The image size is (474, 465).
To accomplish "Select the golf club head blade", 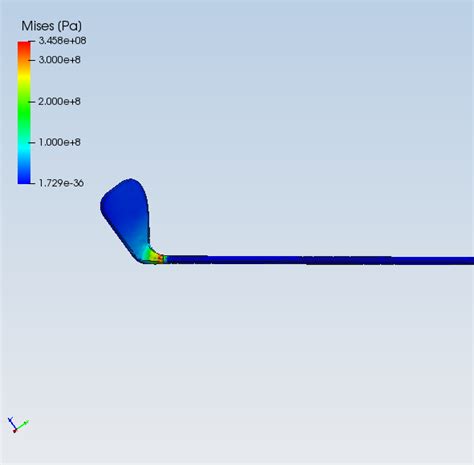I will click(125, 213).
